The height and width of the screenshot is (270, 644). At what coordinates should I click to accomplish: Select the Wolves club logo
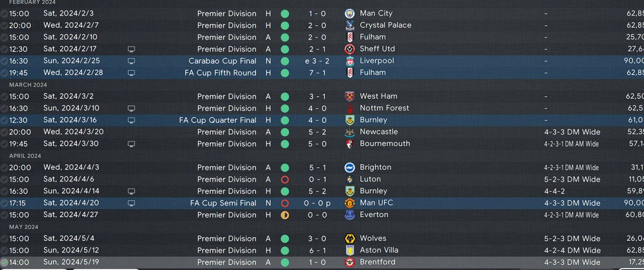click(349, 238)
